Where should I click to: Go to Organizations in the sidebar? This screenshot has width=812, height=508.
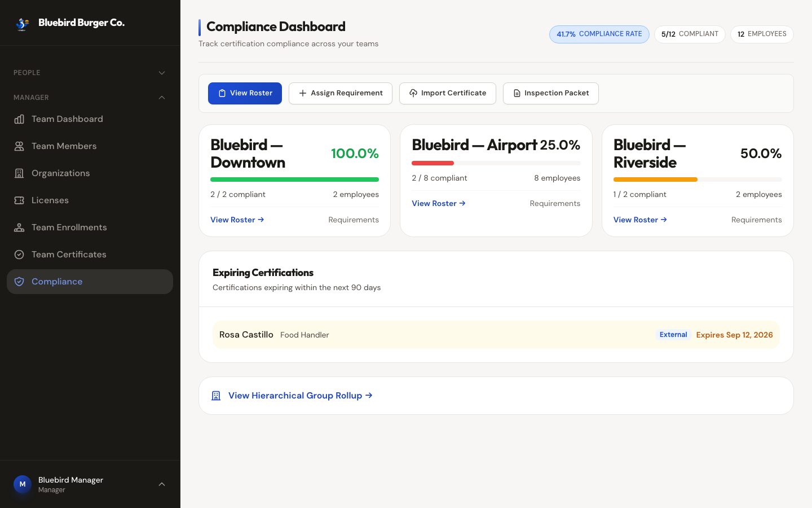(90, 173)
